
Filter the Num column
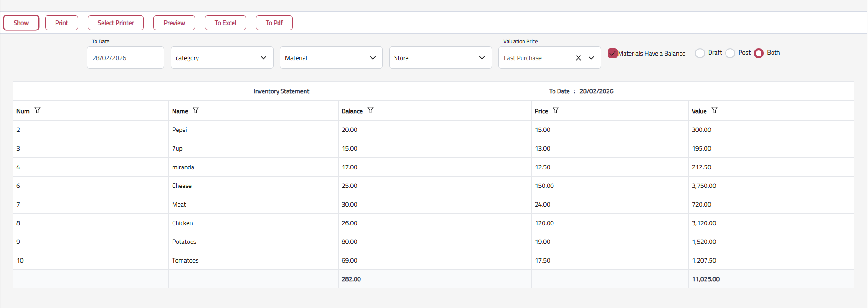coord(37,111)
